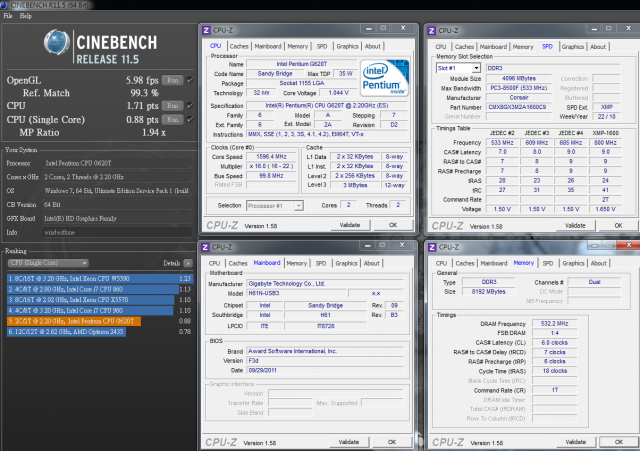
Task: Click the Intel Pentium inside logo
Action: (x=384, y=78)
